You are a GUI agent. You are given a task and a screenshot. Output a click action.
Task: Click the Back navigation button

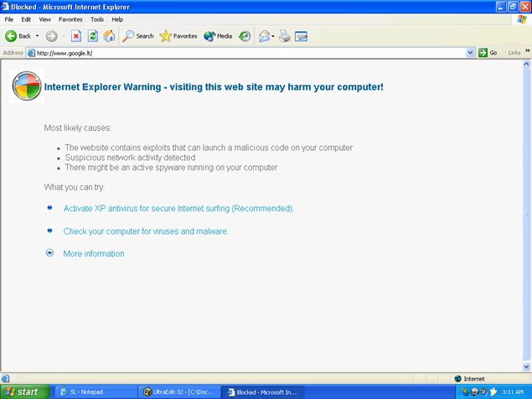[18, 36]
